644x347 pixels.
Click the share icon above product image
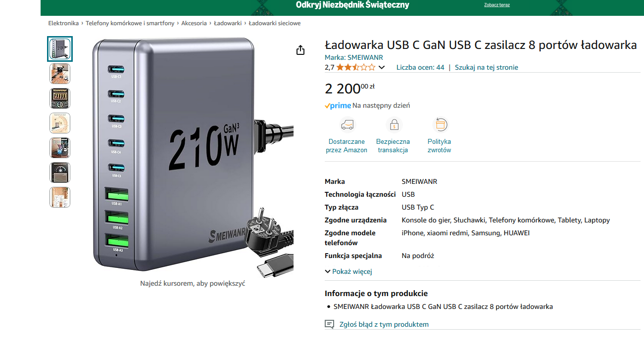coord(300,50)
